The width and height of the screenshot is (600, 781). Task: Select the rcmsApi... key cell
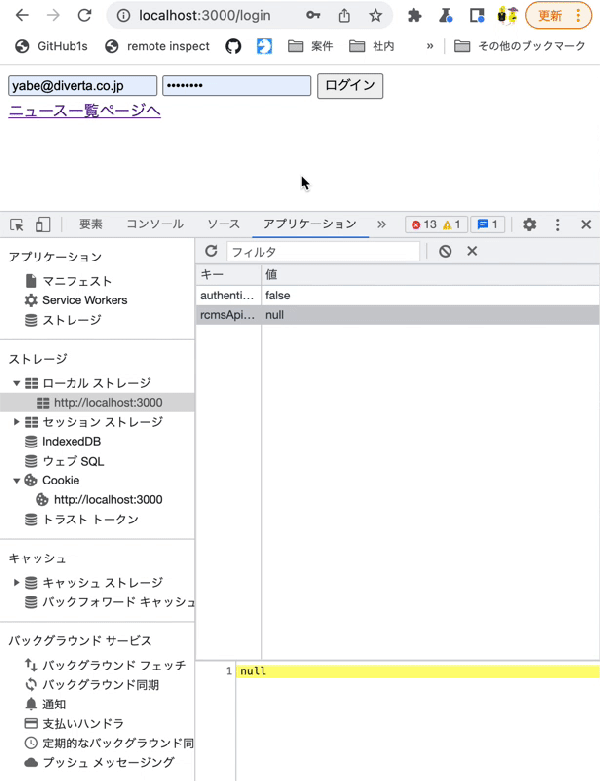[228, 315]
